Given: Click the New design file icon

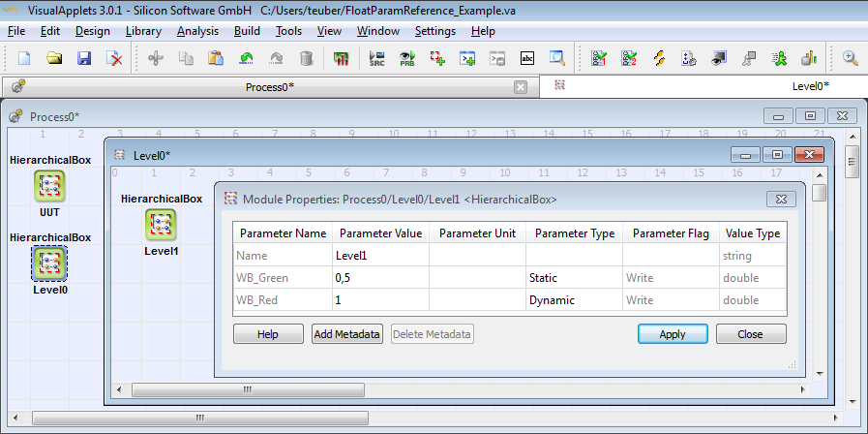Looking at the screenshot, I should coord(24,58).
